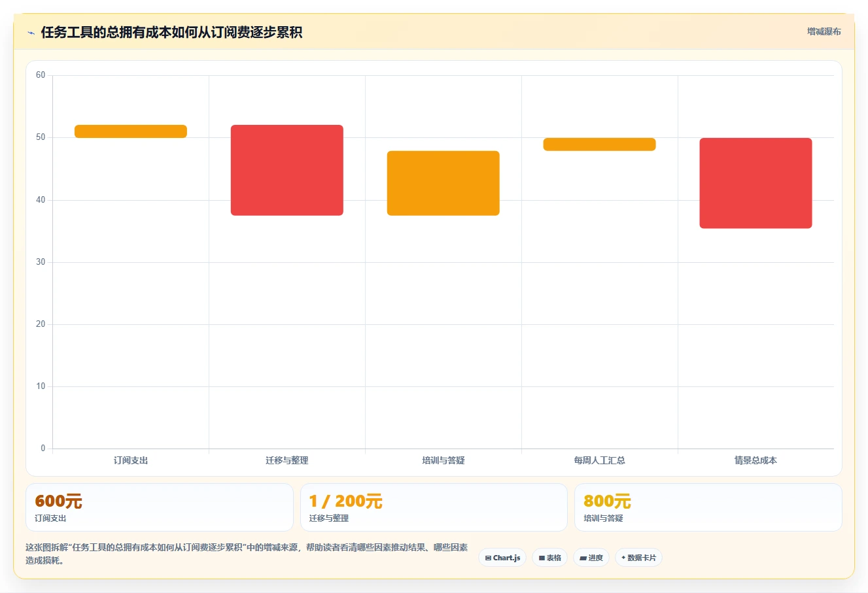This screenshot has width=868, height=593.
Task: Click the y-axis value 30
Action: pyautogui.click(x=41, y=262)
